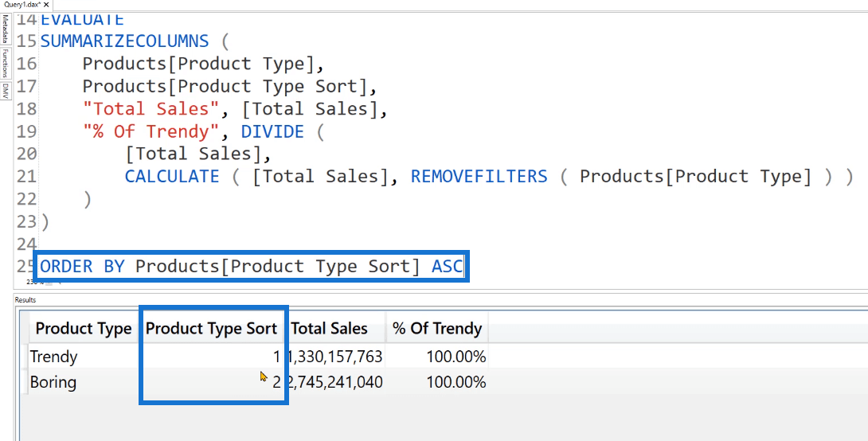Select the 100.00% cell in Trendy row
868x441 pixels.
[x=436, y=357]
